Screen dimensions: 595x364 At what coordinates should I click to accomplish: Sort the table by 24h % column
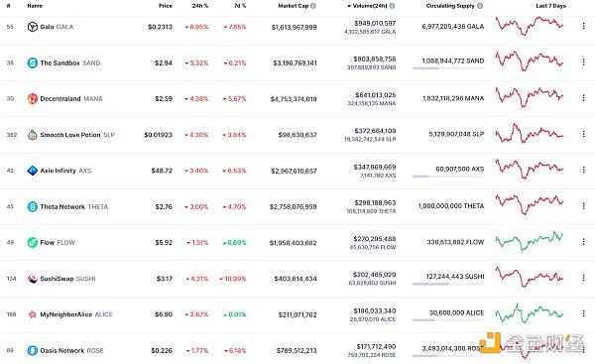pos(200,6)
